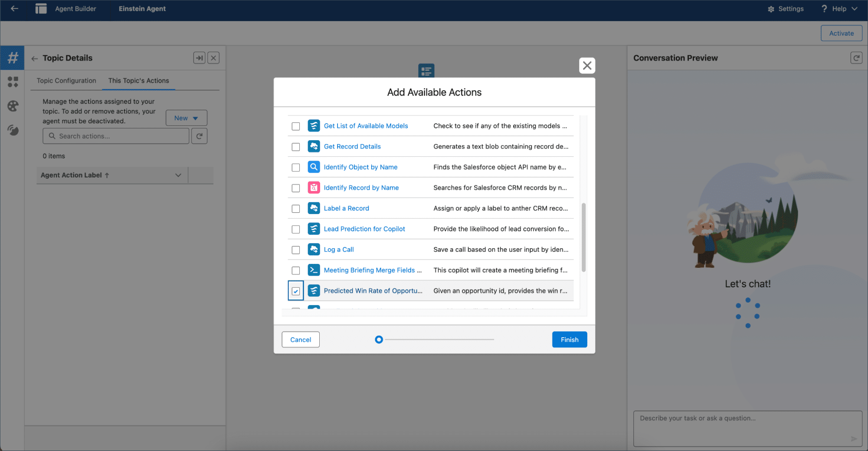Screen dimensions: 868x451
Task: Click the Finish button
Action: [x=570, y=339]
